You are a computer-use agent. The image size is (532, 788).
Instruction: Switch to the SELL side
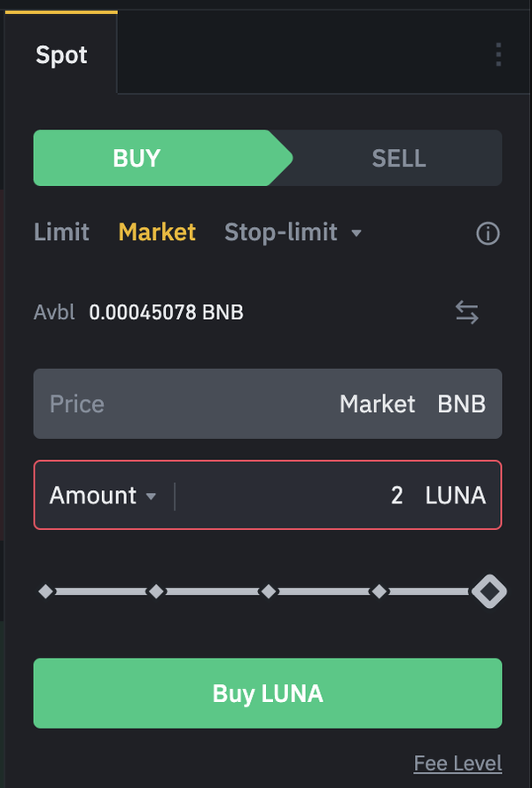399,158
